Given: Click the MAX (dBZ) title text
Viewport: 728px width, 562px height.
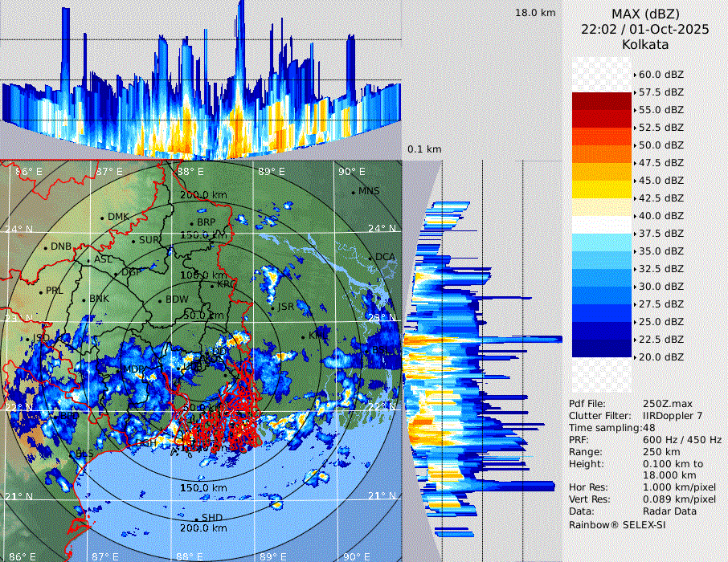Looking at the screenshot, I should point(645,14).
